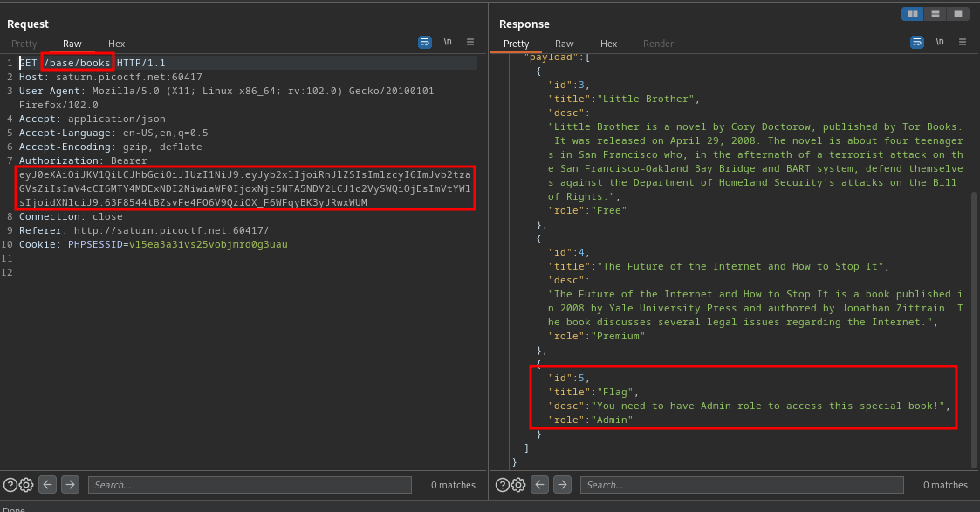Click "Little Brother" title value

point(646,99)
